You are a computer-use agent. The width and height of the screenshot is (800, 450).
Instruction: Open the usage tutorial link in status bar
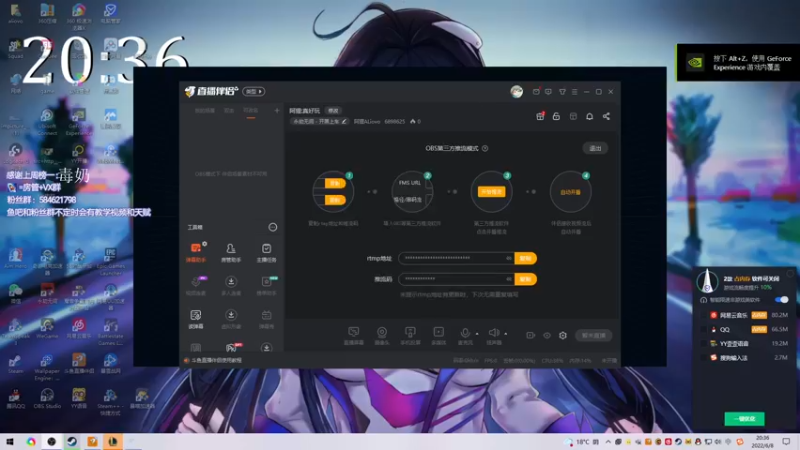216,360
